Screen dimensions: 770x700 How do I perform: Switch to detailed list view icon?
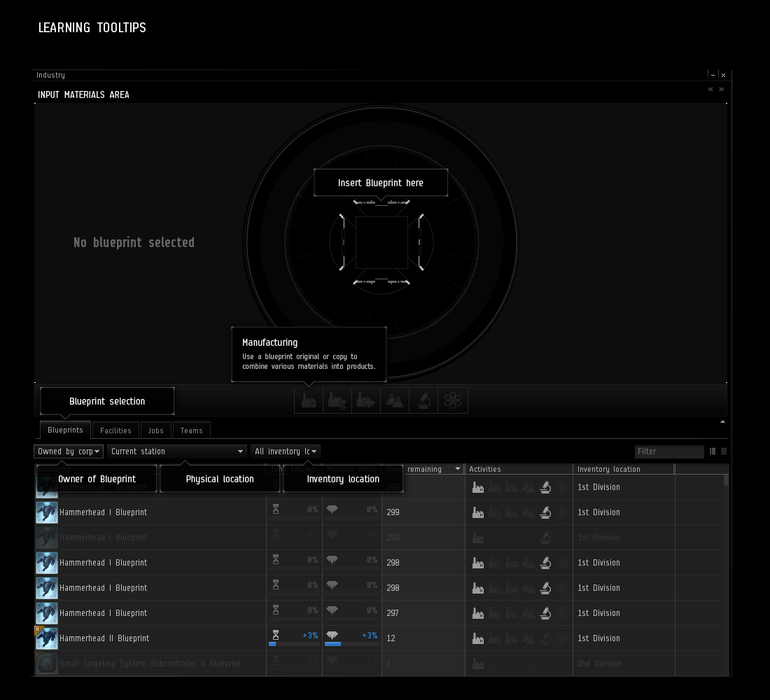[x=713, y=451]
